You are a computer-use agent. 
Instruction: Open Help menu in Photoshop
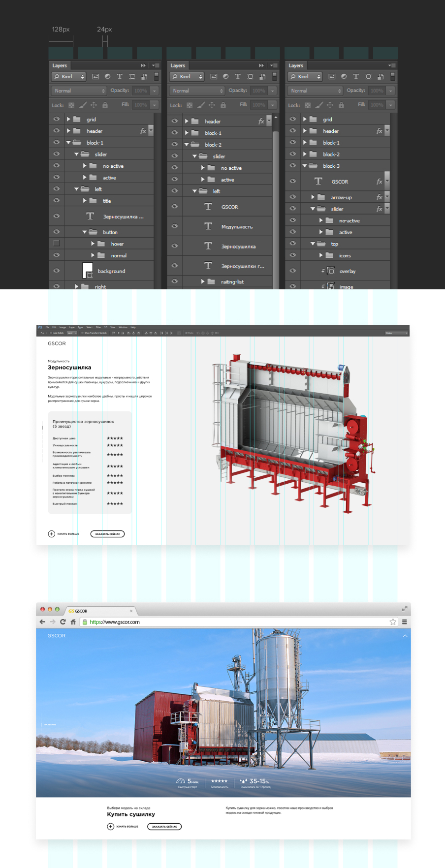[133, 327]
